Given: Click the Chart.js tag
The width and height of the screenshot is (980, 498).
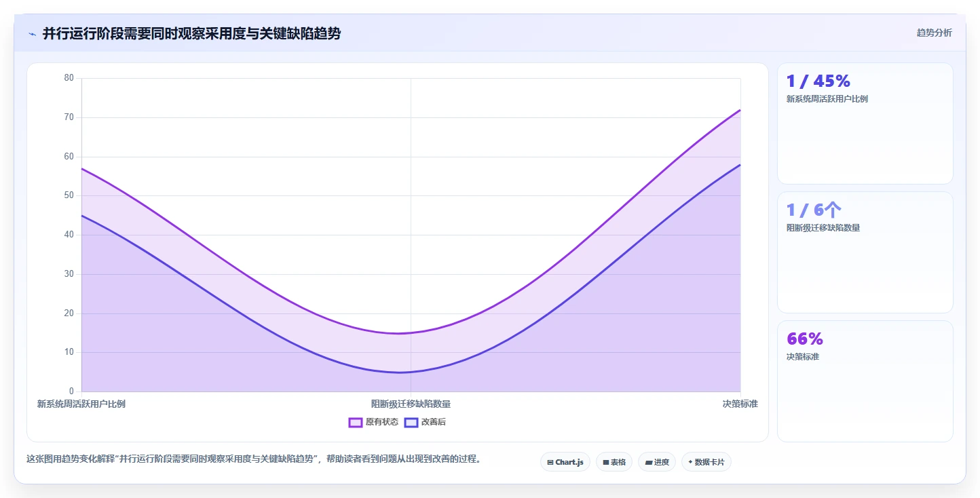Looking at the screenshot, I should (x=565, y=462).
